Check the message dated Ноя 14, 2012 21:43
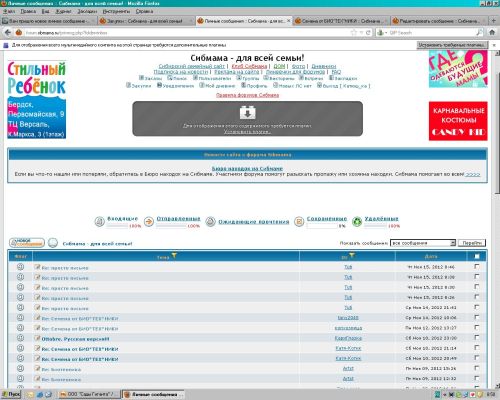Screen dimensions: 500x400 tap(477, 307)
